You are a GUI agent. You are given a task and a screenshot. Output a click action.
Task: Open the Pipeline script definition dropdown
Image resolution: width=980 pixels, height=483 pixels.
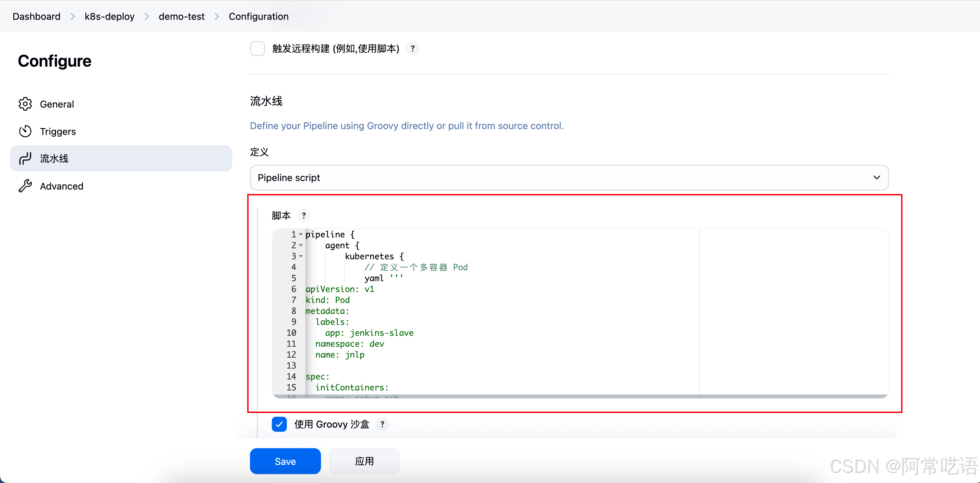click(x=569, y=178)
